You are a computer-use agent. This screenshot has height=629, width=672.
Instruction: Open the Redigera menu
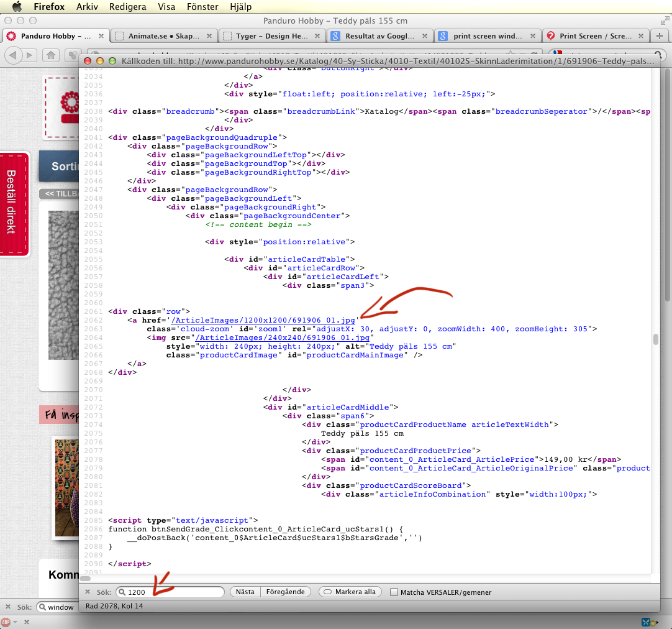(x=127, y=7)
